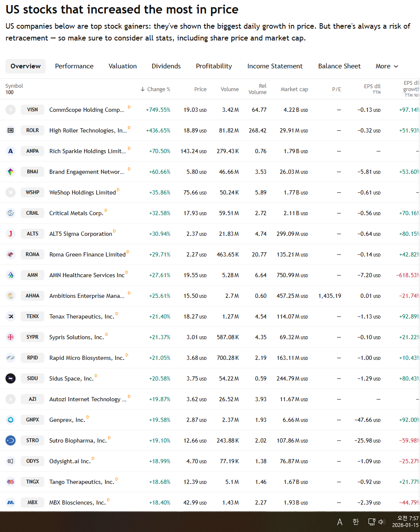Click the 1,435.19 P/E value
The image size is (420, 532).
pyautogui.click(x=330, y=296)
